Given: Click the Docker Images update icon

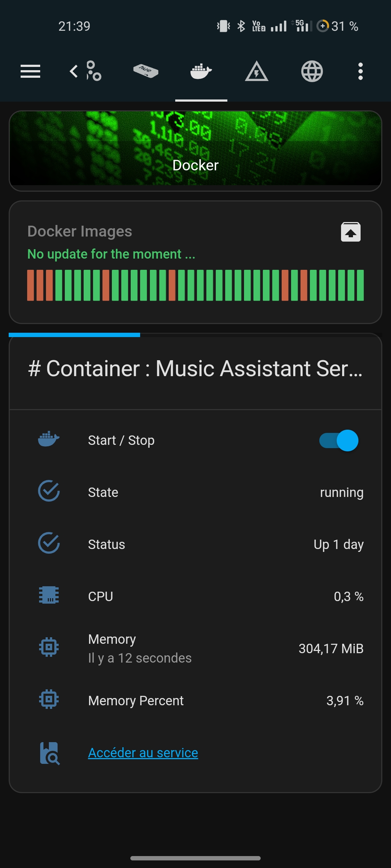Looking at the screenshot, I should (350, 232).
